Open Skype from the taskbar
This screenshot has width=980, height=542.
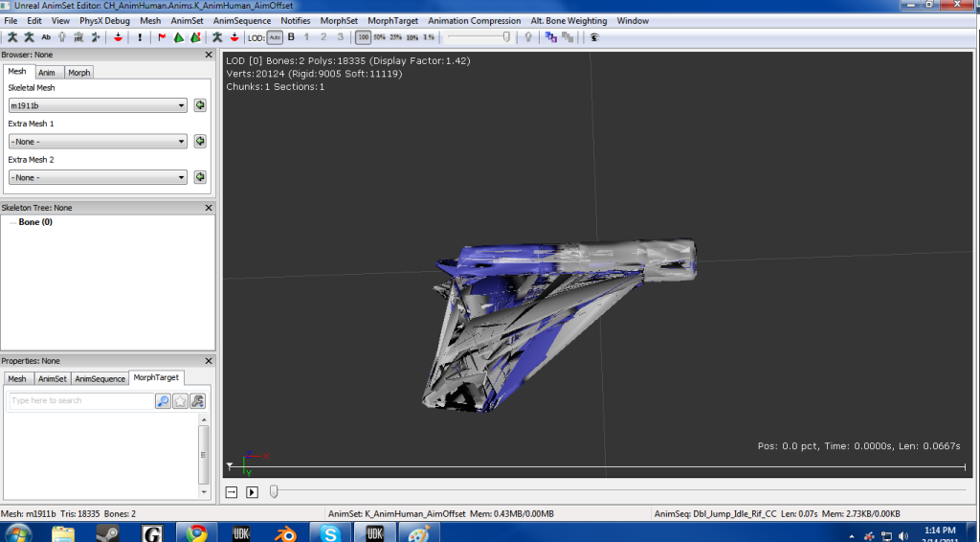(x=329, y=533)
